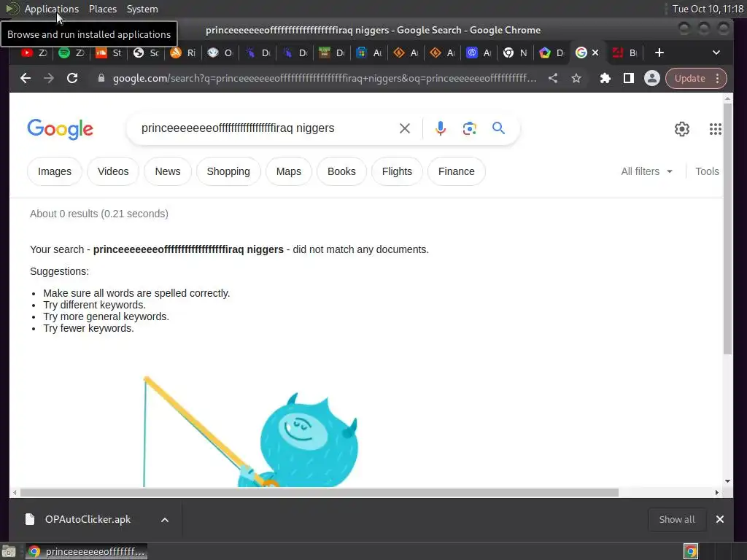Filter results by Maps
This screenshot has width=747, height=560.
(289, 171)
